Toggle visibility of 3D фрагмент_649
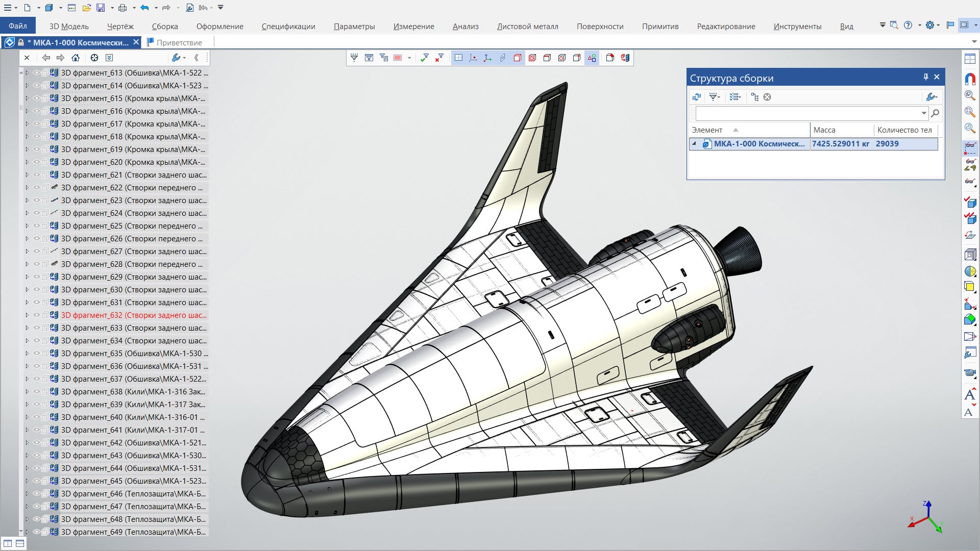This screenshot has height=551, width=980. click(36, 532)
